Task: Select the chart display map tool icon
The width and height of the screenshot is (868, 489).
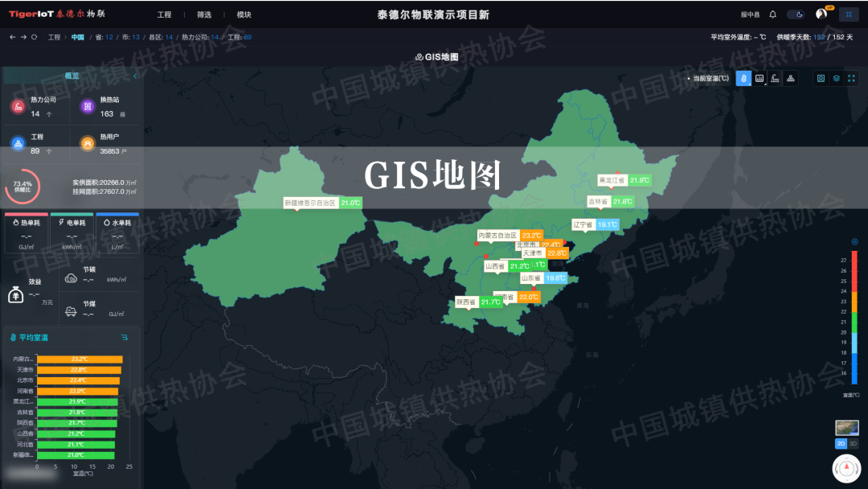Action: point(759,78)
